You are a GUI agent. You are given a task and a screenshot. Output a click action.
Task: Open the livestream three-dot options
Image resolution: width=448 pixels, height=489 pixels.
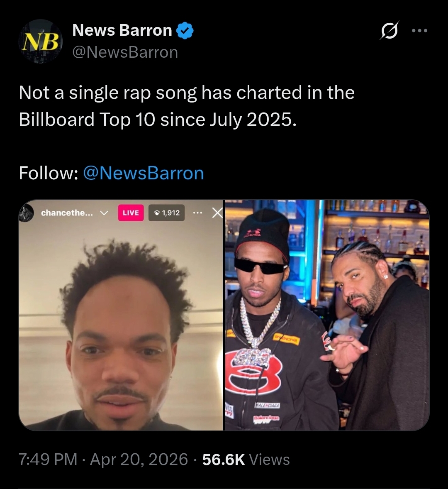[197, 213]
